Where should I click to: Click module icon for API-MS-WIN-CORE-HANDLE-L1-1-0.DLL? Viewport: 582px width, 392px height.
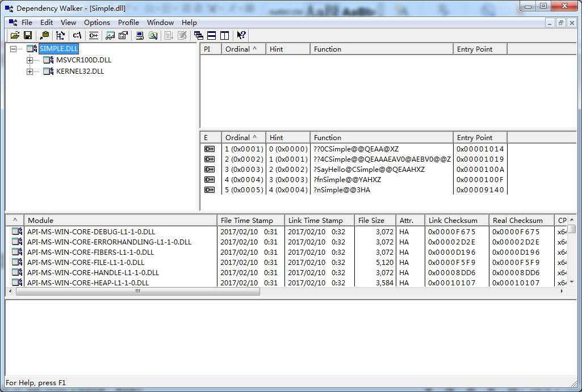(17, 272)
